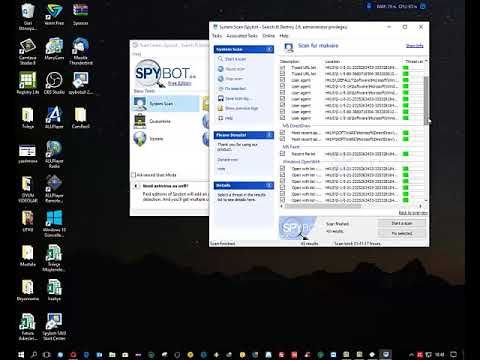Select System Scan in Start Center window
Screen dimensions: 480x360
coord(166,104)
